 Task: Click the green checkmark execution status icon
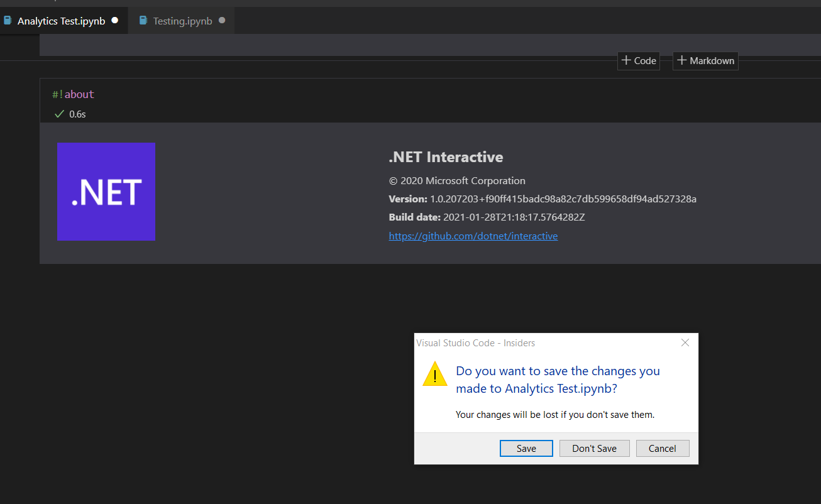pos(59,114)
